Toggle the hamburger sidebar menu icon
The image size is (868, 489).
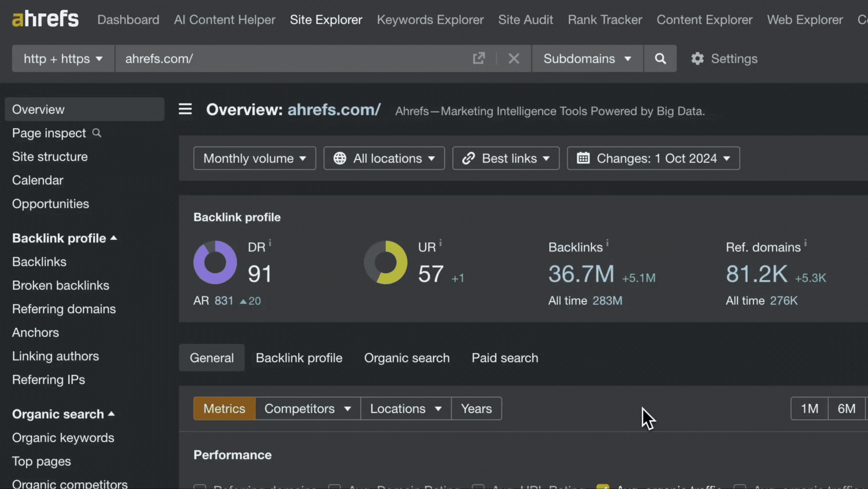tap(185, 109)
